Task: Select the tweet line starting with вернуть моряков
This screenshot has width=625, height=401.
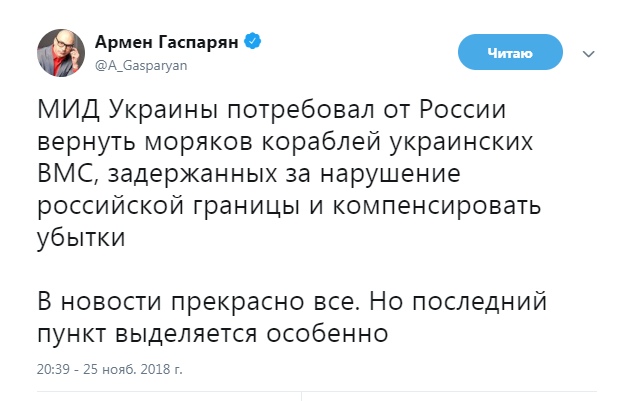Action: pyautogui.click(x=285, y=142)
